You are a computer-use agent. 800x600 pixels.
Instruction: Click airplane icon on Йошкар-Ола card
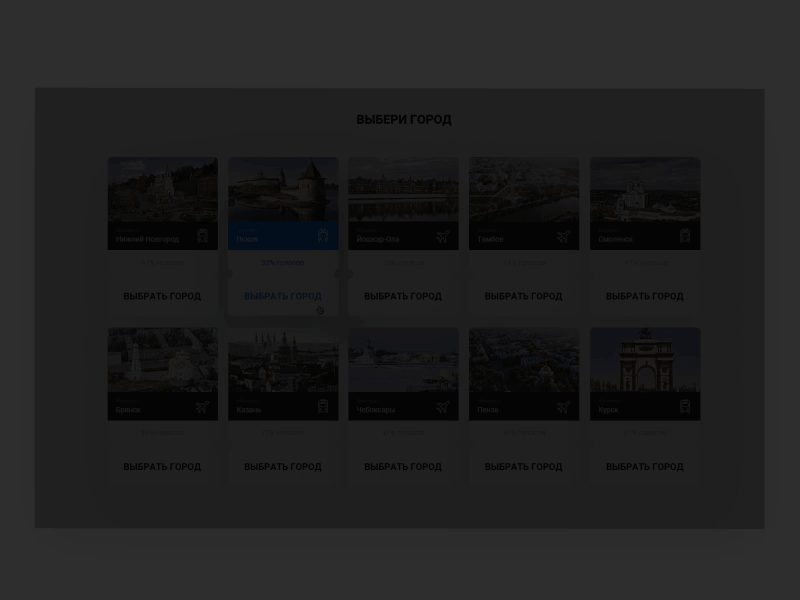[x=443, y=236]
